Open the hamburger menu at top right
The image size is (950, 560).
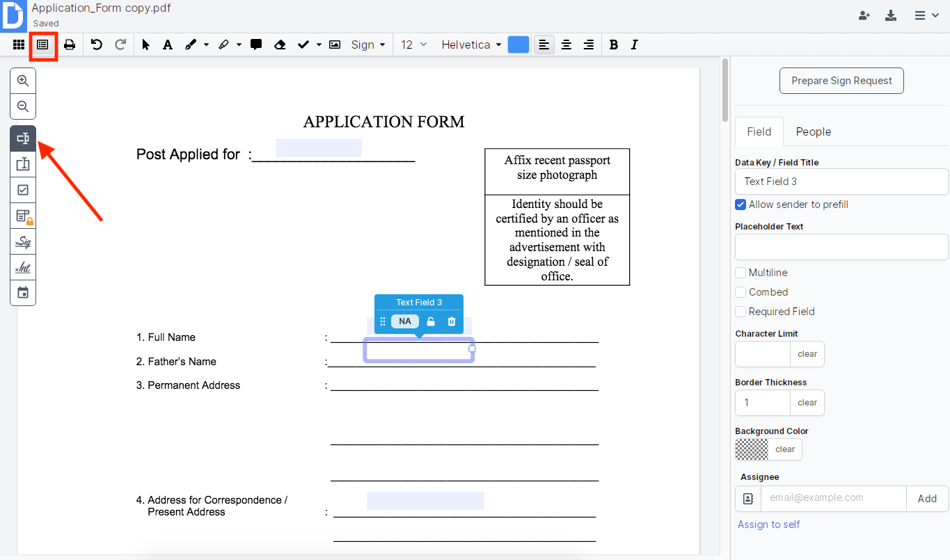pos(926,14)
